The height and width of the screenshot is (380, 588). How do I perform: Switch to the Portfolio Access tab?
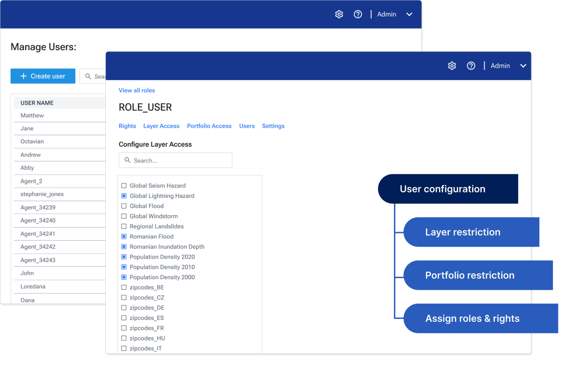(209, 126)
